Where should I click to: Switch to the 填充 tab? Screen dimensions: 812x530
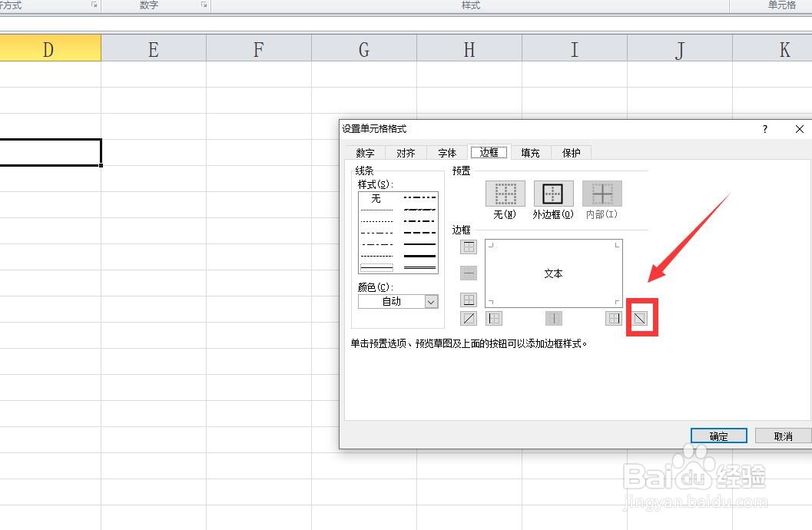530,152
